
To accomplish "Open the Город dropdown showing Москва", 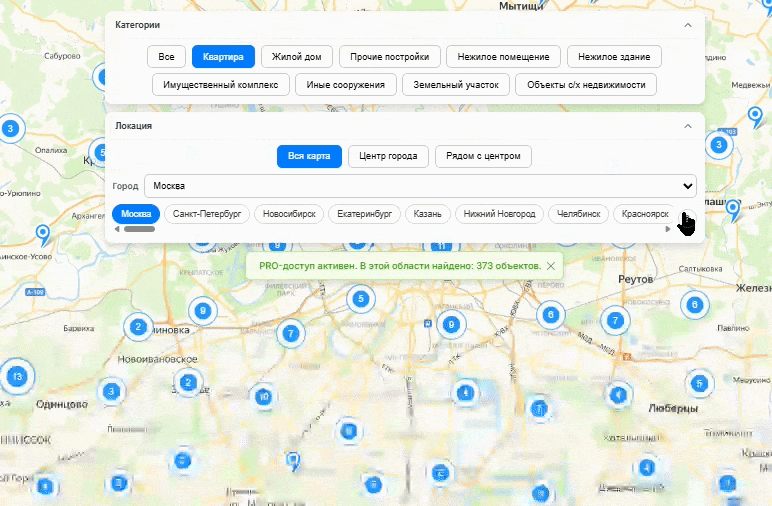I will click(x=420, y=186).
